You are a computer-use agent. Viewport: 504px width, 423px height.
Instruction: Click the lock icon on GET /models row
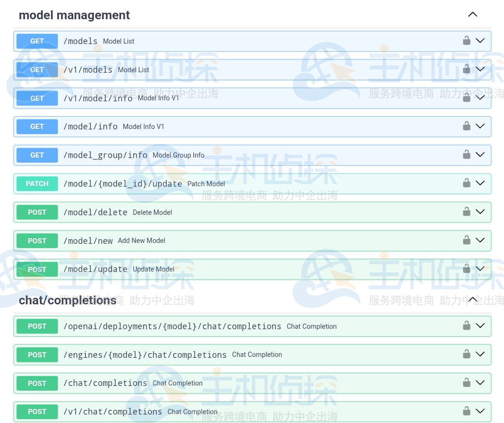466,41
